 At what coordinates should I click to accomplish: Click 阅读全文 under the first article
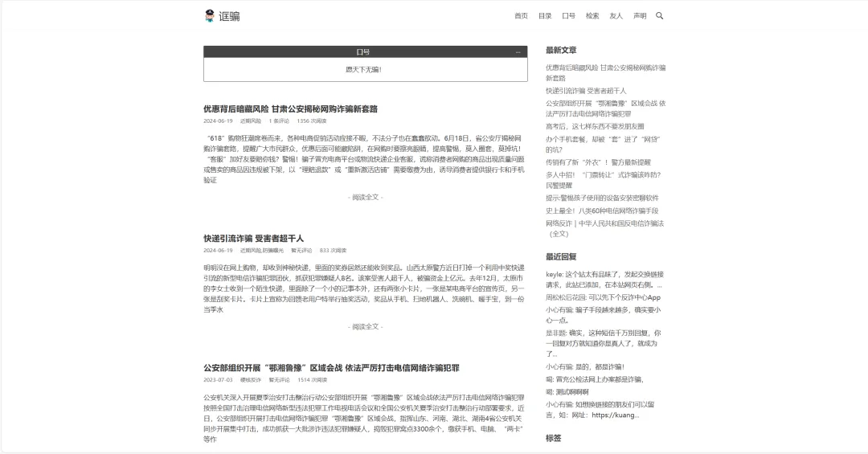(366, 197)
